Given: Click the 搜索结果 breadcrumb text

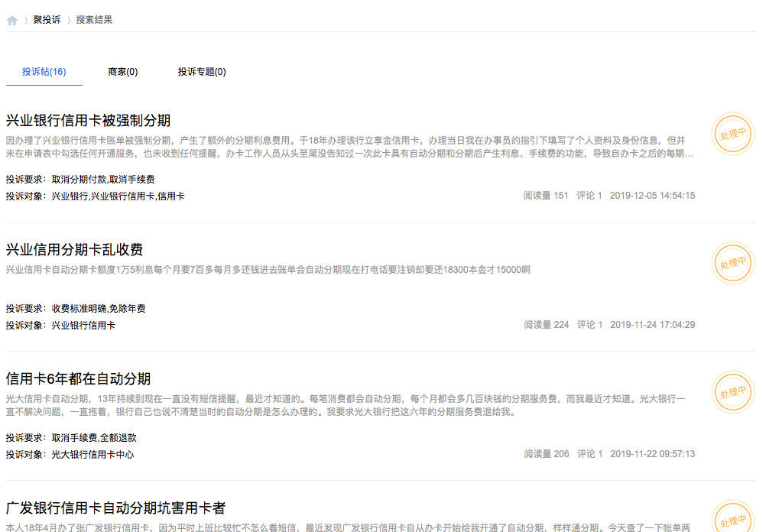Looking at the screenshot, I should click(x=94, y=20).
